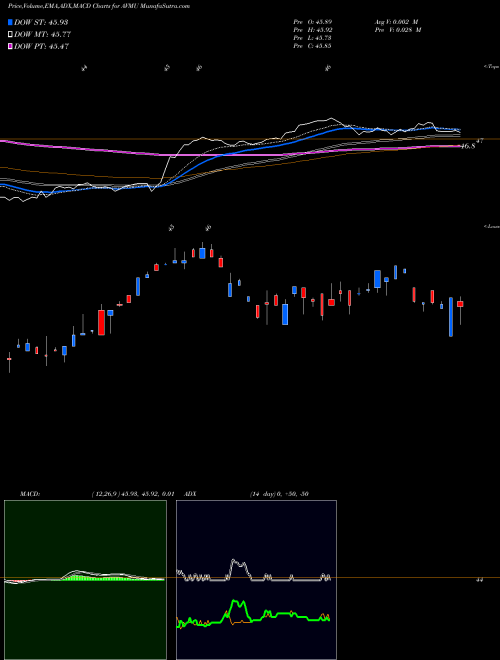Click the magenta DOW PT legend swatch
The width and height of the screenshot is (500, 660).
click(x=10, y=46)
